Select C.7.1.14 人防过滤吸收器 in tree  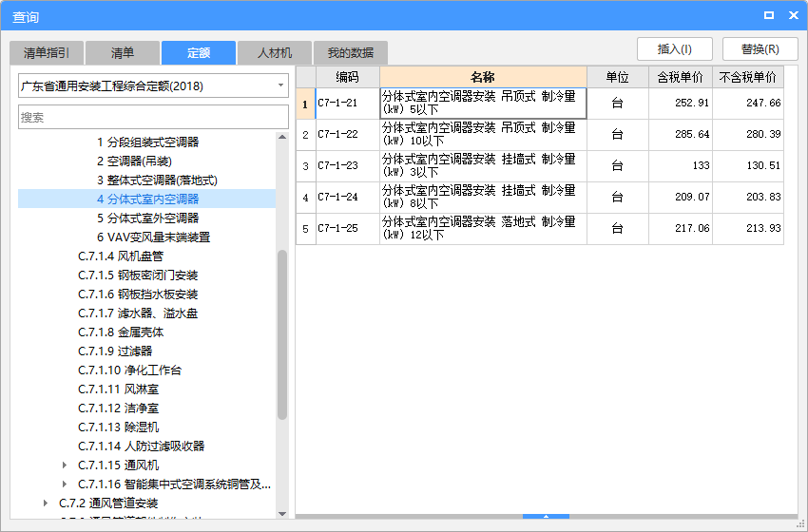coord(142,446)
